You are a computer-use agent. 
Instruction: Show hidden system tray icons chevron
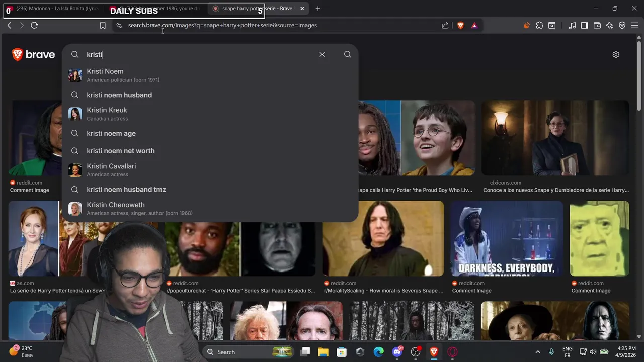tap(538, 352)
